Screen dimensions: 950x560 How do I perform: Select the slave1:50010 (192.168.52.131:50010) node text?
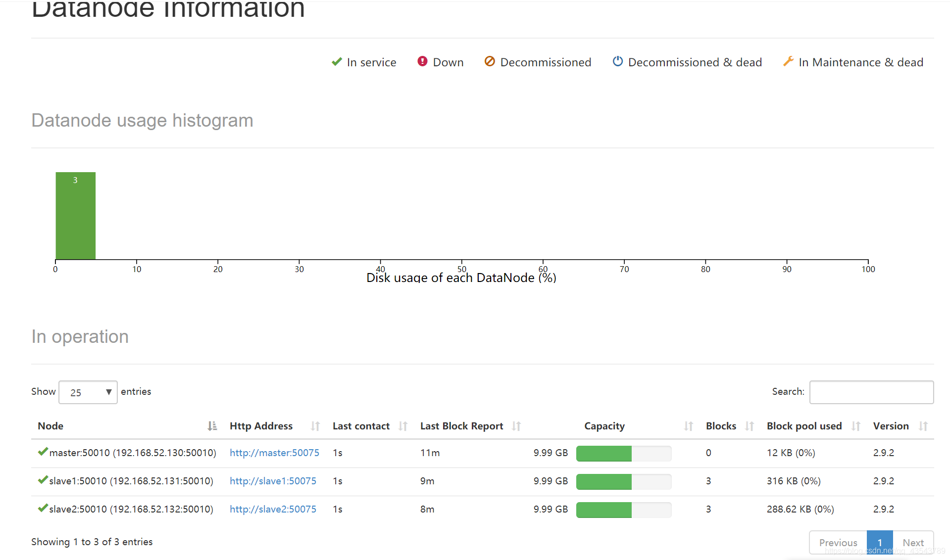click(x=131, y=481)
